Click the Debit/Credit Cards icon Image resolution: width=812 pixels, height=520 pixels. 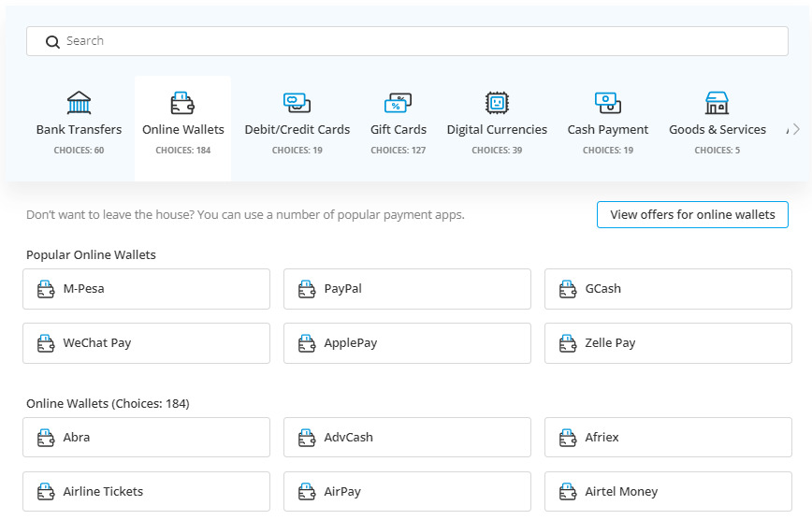[x=297, y=103]
